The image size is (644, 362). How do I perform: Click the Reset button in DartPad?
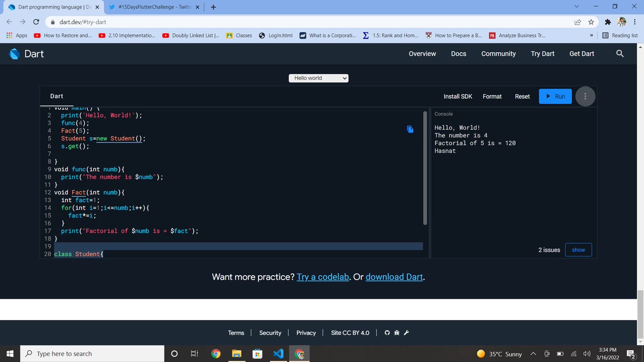pyautogui.click(x=522, y=97)
